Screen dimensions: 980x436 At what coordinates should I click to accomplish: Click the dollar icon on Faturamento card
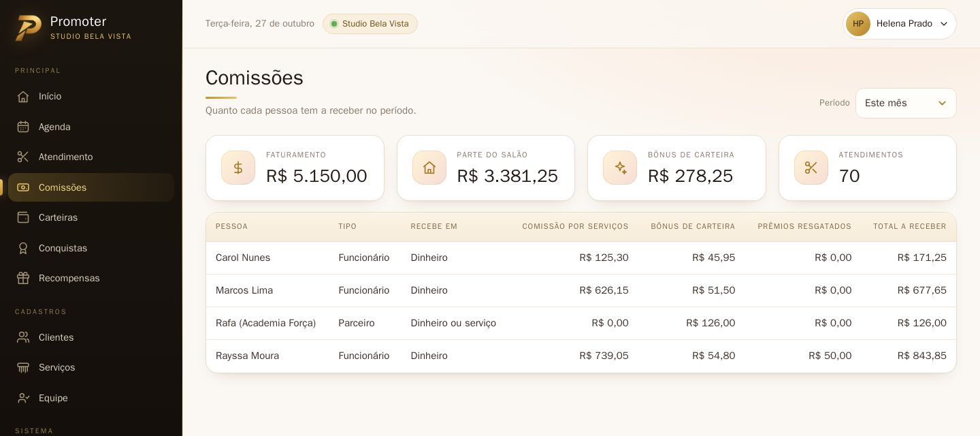click(238, 168)
